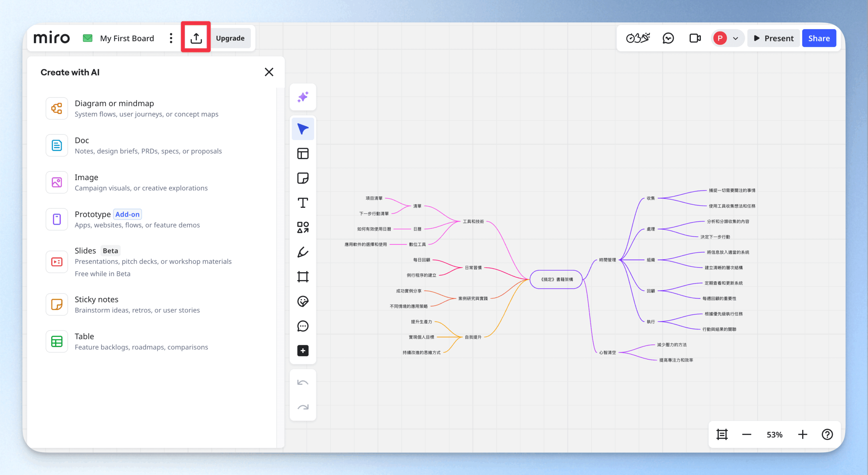Viewport: 868px width, 475px height.
Task: Open the board three-dot options menu
Action: pyautogui.click(x=171, y=38)
